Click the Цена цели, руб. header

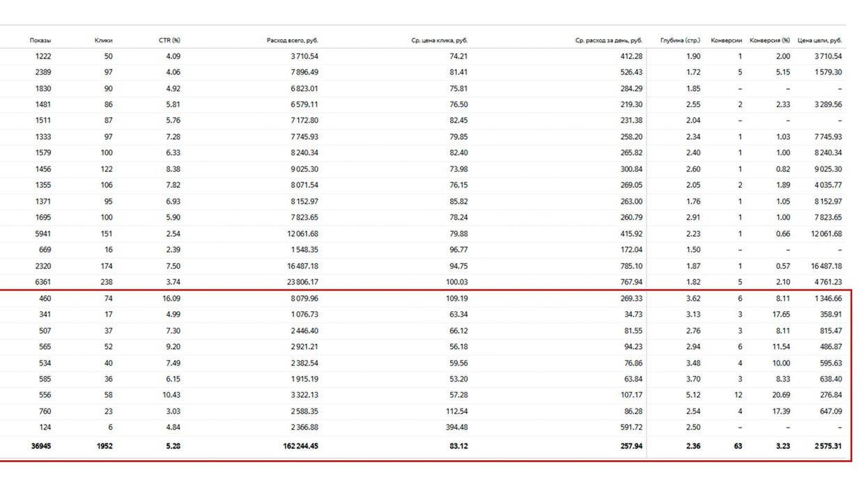pos(820,40)
